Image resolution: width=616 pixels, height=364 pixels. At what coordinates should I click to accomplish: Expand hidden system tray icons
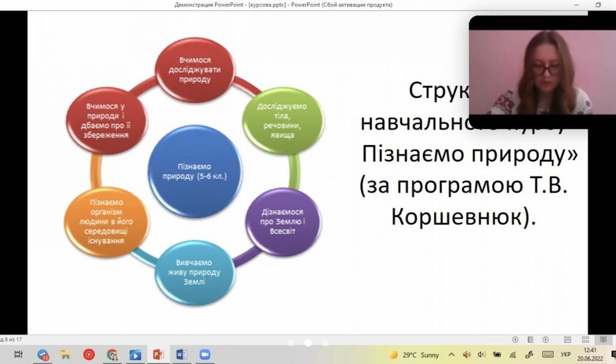[451, 354]
